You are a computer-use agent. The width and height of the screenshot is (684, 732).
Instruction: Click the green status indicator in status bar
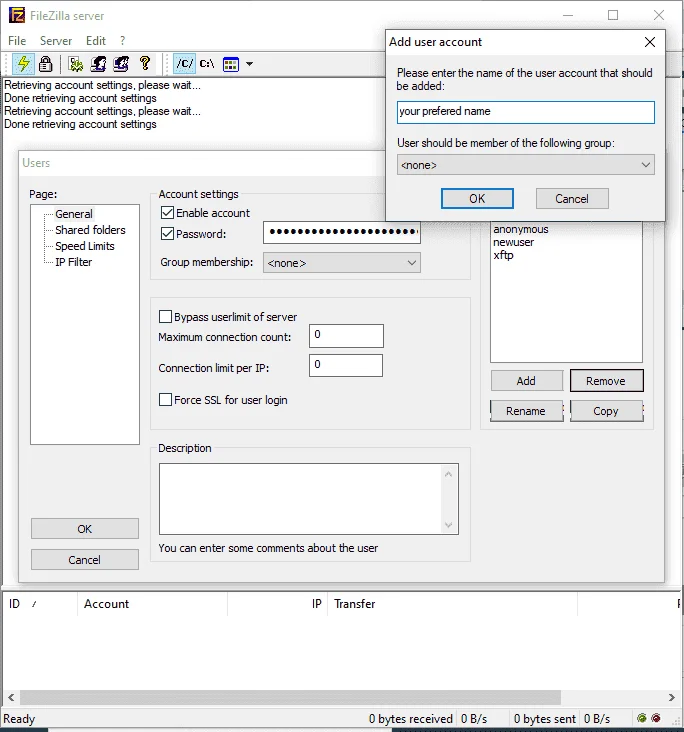click(x=642, y=718)
